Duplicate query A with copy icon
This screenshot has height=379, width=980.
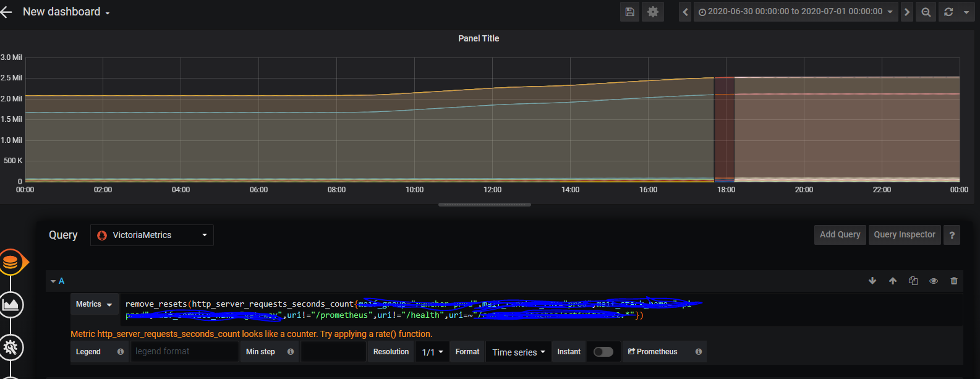tap(913, 281)
